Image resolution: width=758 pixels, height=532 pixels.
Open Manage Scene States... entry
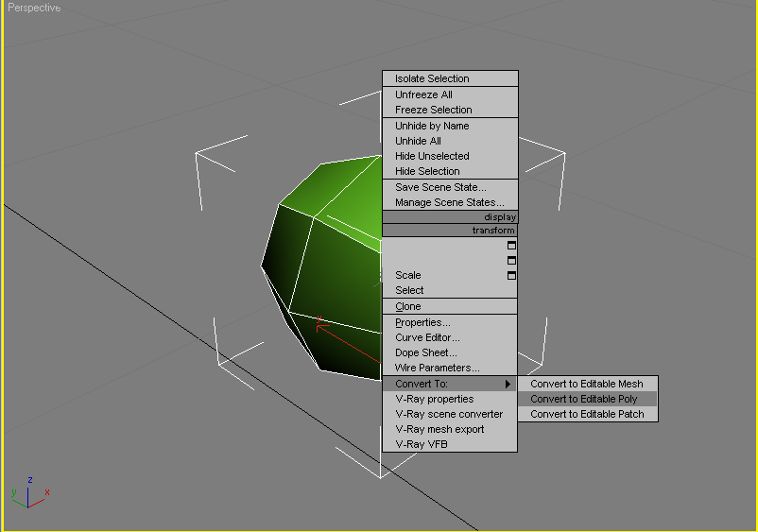450,202
